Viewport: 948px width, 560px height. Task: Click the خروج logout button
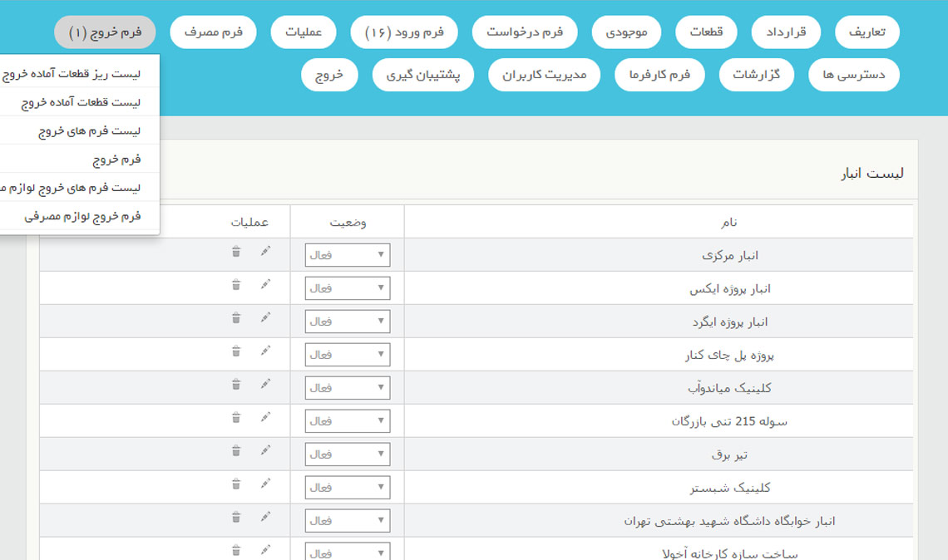329,75
